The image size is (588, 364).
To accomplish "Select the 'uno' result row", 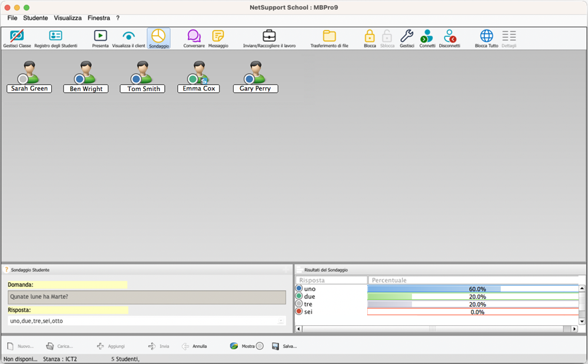I will coord(437,289).
